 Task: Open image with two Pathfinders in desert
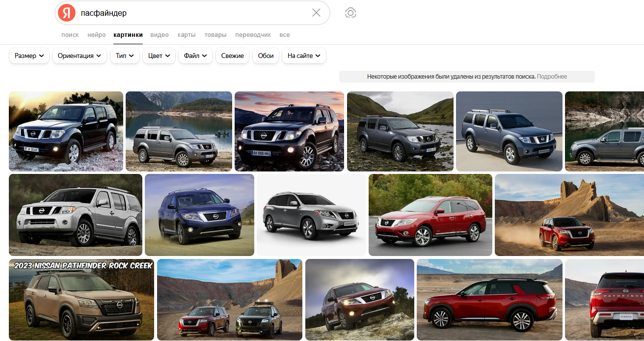pyautogui.click(x=230, y=300)
